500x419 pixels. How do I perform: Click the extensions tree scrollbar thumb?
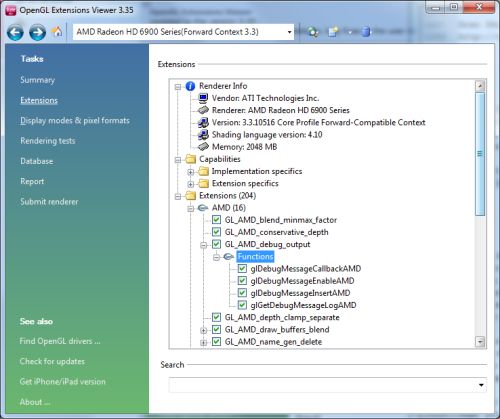[x=480, y=154]
